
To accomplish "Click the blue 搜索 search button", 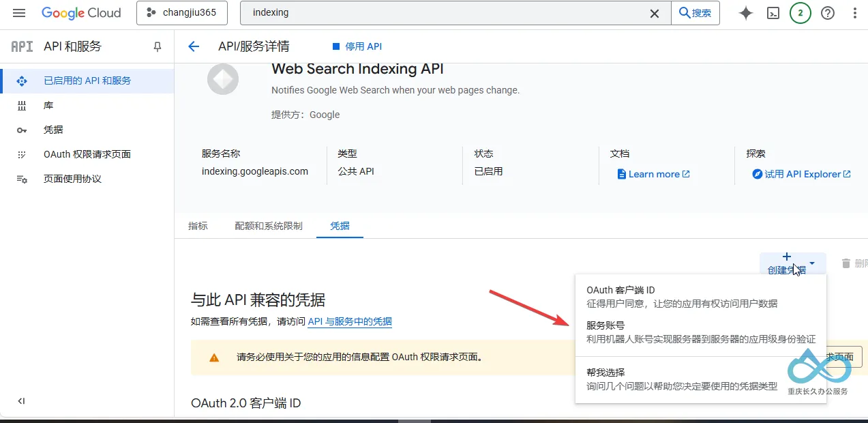I will click(695, 13).
